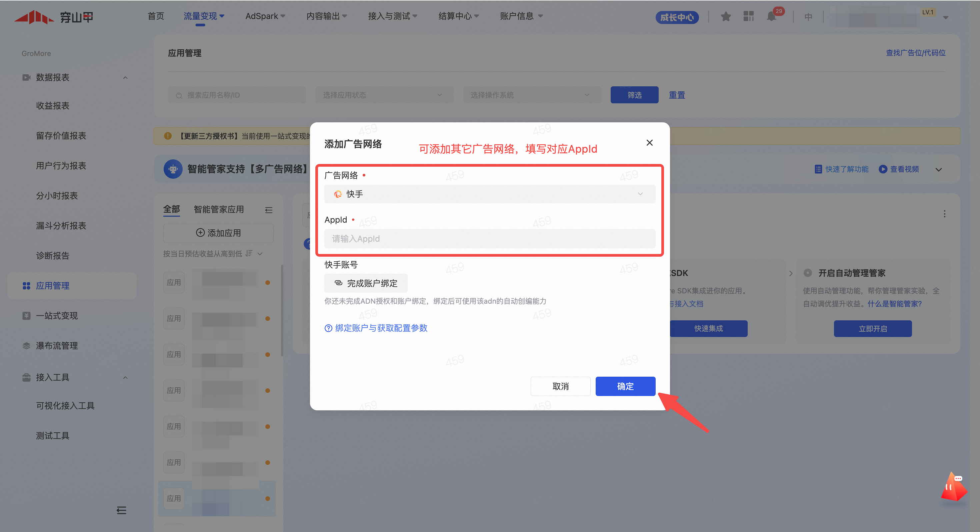This screenshot has width=980, height=532.
Task: Open the grid apps icon in header
Action: (748, 16)
